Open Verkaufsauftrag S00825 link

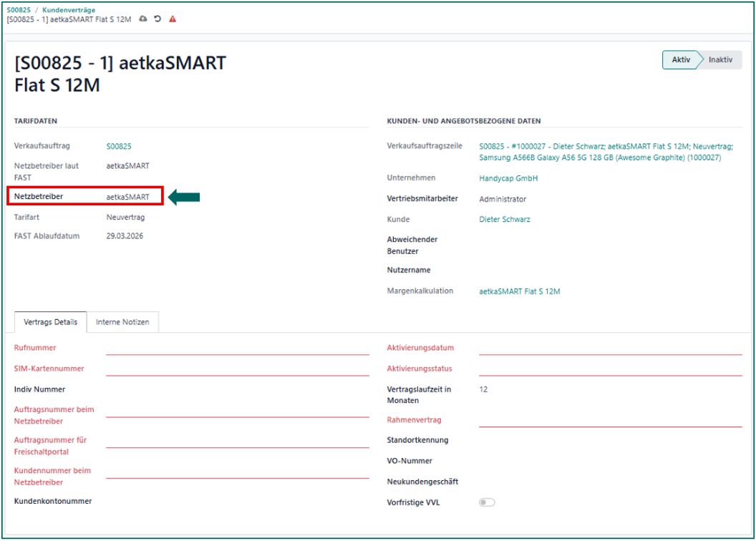tap(119, 146)
